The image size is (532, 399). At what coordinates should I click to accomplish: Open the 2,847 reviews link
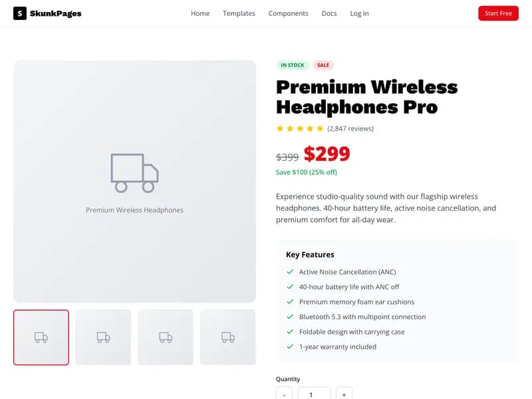351,128
